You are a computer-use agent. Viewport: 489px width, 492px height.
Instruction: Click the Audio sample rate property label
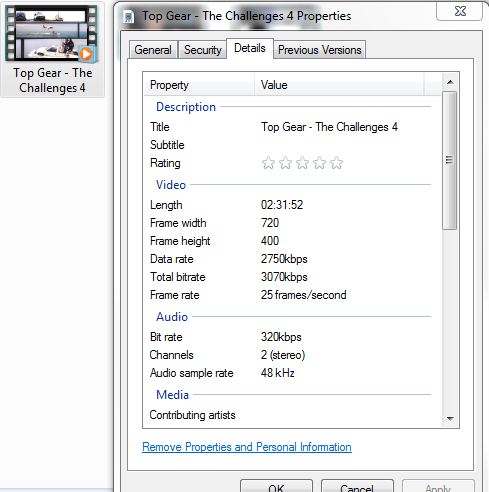(191, 373)
